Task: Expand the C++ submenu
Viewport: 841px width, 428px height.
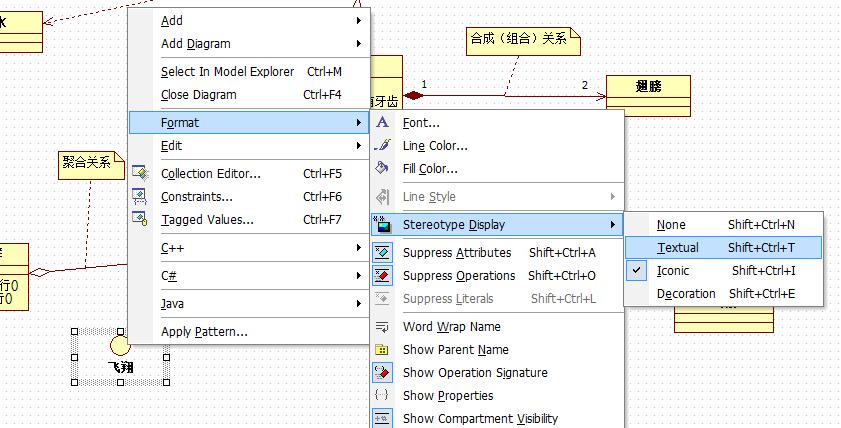Action: [249, 247]
